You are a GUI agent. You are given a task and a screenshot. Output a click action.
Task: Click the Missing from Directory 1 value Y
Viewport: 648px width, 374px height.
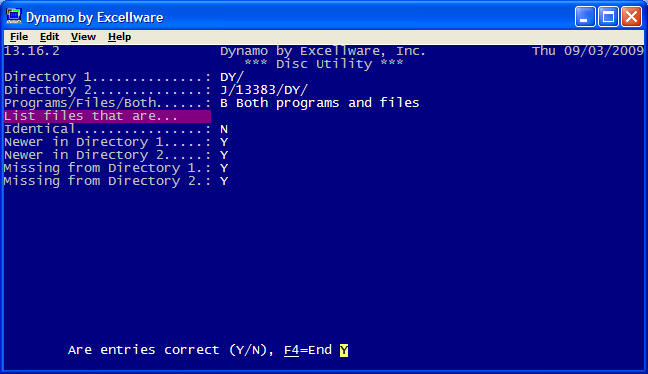coord(224,168)
